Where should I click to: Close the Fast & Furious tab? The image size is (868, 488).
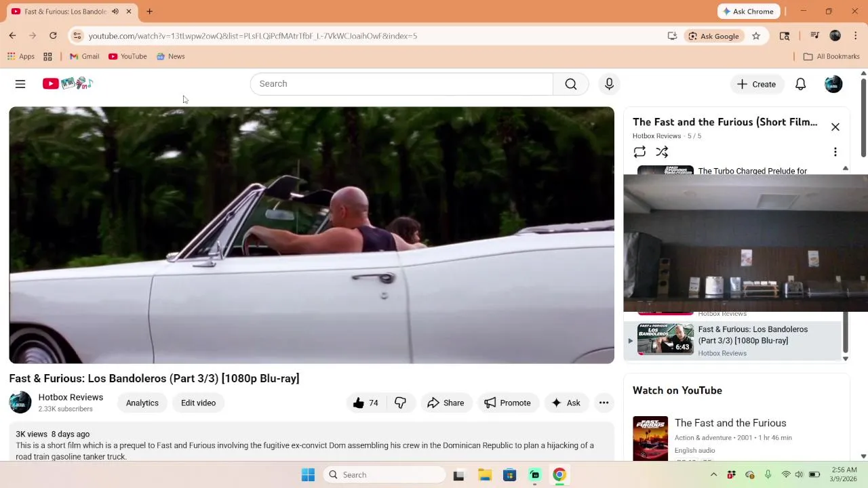pyautogui.click(x=128, y=12)
